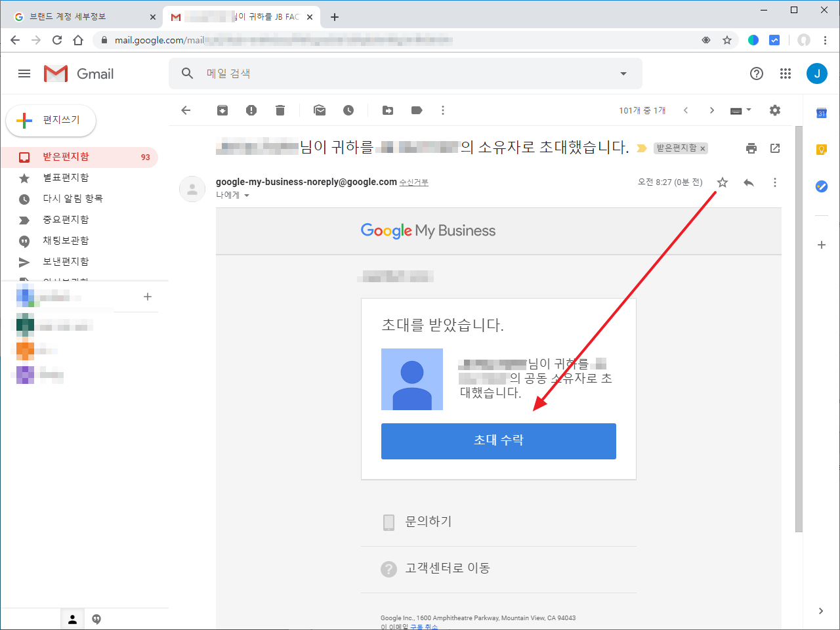Get add-ons plus icon in side panel

(822, 245)
